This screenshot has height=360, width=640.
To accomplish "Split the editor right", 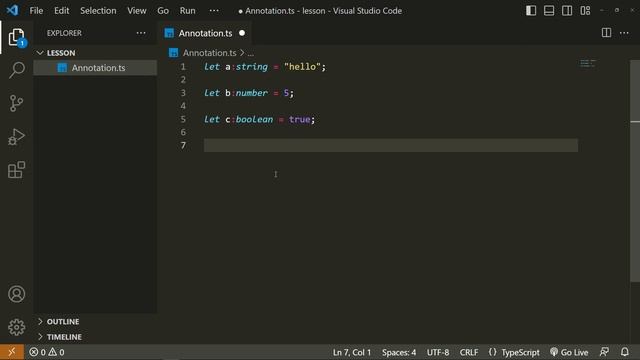I will pyautogui.click(x=606, y=33).
